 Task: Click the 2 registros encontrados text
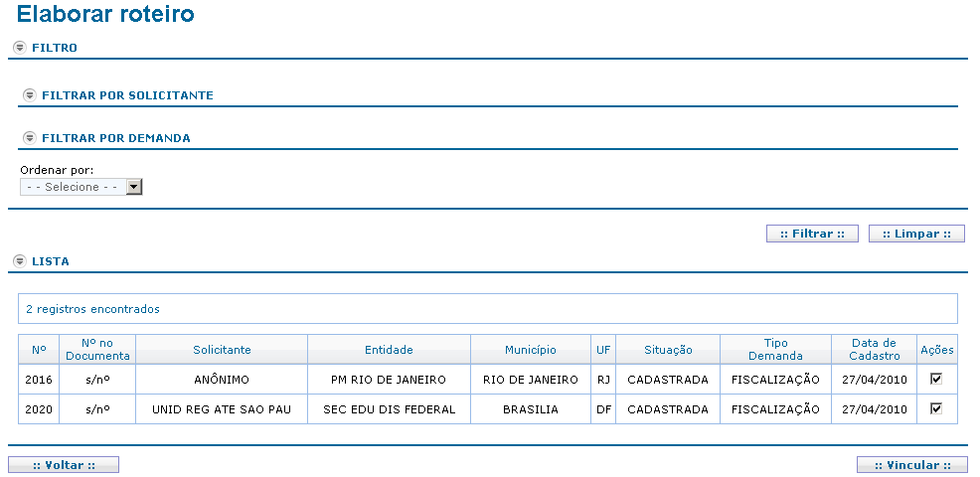[x=92, y=309]
